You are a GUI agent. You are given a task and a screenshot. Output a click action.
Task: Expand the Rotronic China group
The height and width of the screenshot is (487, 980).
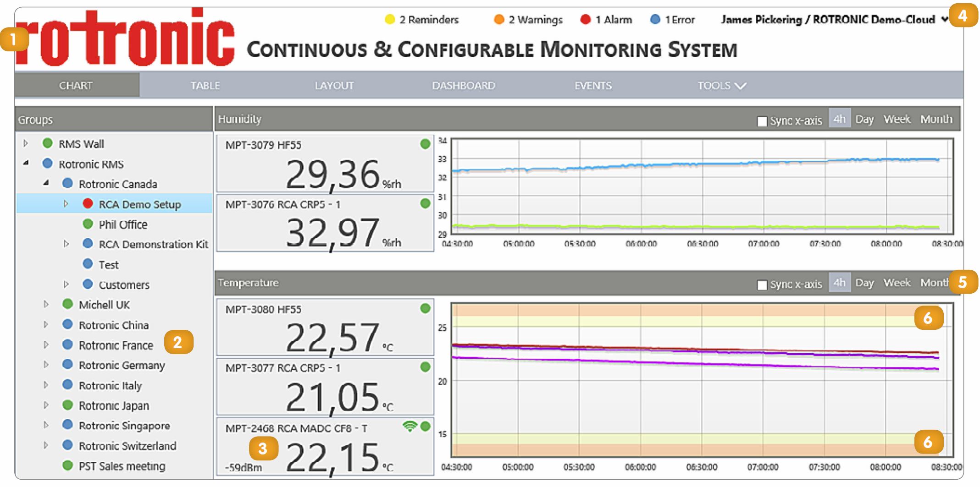point(46,324)
